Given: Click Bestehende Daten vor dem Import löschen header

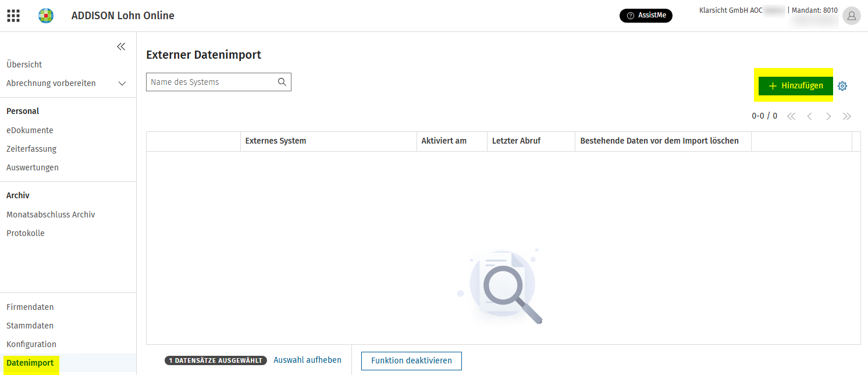Looking at the screenshot, I should click(663, 141).
